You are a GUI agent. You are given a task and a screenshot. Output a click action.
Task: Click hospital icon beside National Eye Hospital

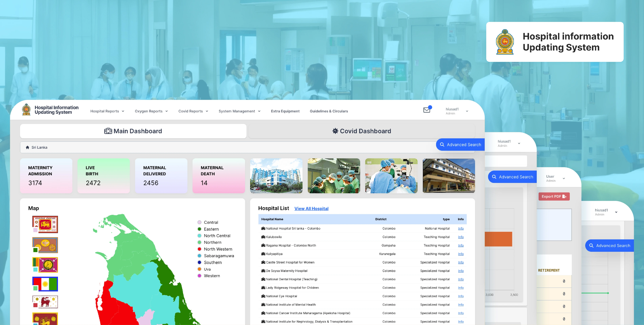click(263, 296)
